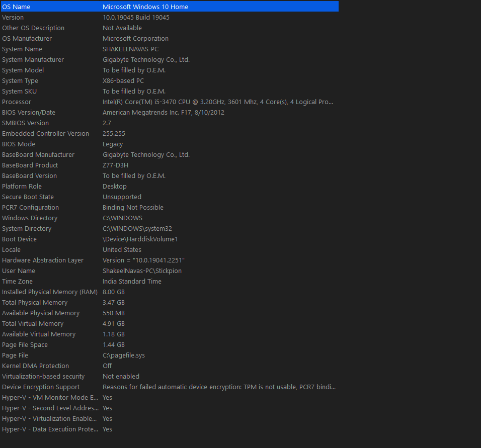Select the Total Virtual Memory row
The width and height of the screenshot is (481, 448).
click(x=170, y=323)
